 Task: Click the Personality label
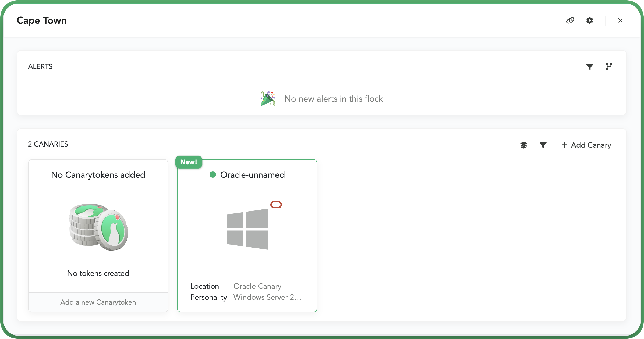209,297
